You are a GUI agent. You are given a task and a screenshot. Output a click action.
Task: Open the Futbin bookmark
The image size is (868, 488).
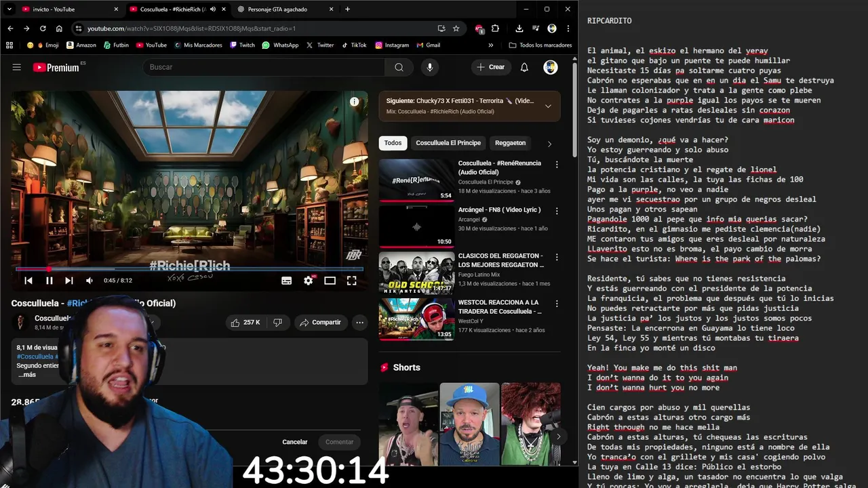click(116, 45)
